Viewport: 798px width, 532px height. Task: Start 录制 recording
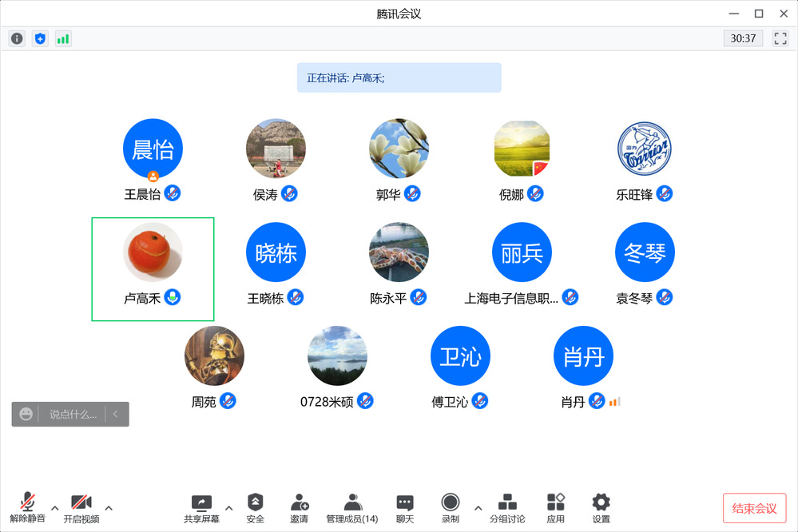451,508
